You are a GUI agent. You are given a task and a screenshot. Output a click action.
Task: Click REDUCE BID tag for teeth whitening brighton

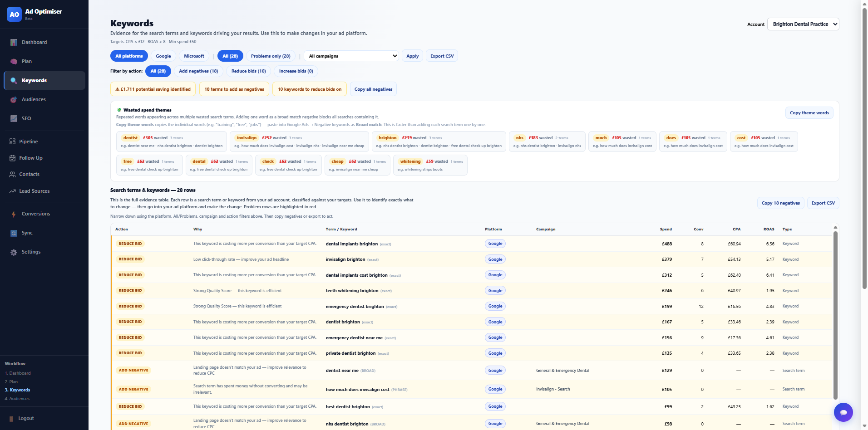tap(130, 291)
